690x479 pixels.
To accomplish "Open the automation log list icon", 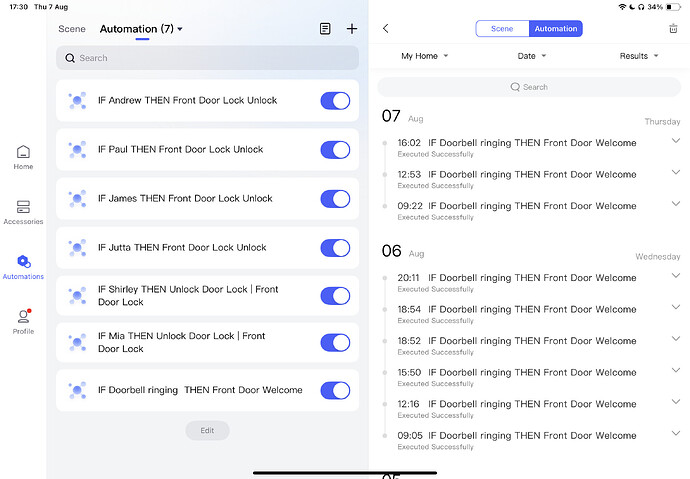I will click(325, 29).
